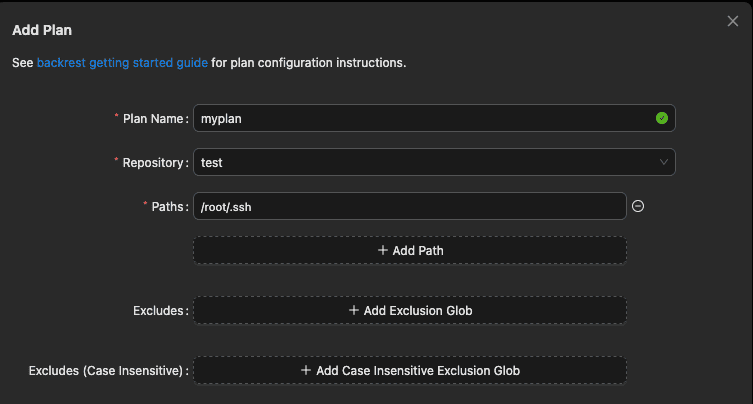Click the Excludes (Case Insensitive) label
This screenshot has width=753, height=404.
[x=107, y=371]
